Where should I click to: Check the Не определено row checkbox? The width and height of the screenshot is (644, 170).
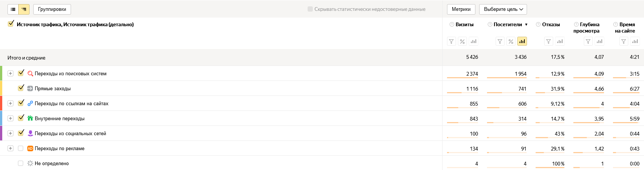pyautogui.click(x=21, y=163)
